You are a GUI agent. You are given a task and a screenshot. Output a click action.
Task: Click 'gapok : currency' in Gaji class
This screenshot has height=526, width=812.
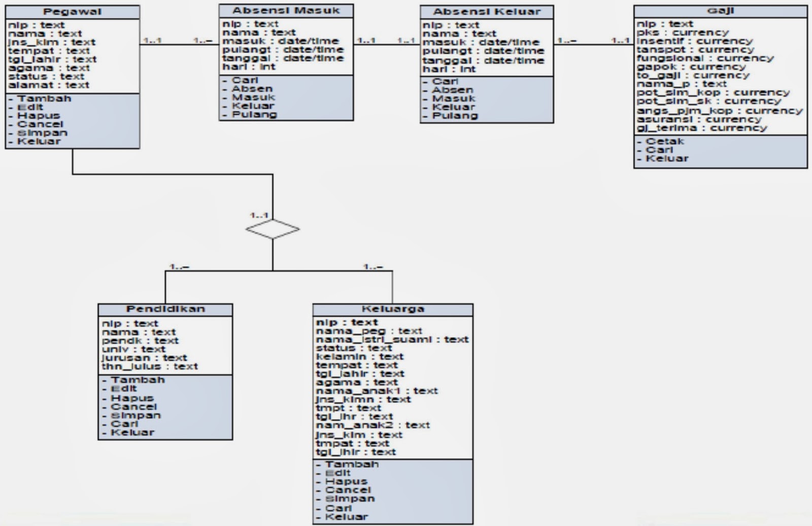pos(691,67)
